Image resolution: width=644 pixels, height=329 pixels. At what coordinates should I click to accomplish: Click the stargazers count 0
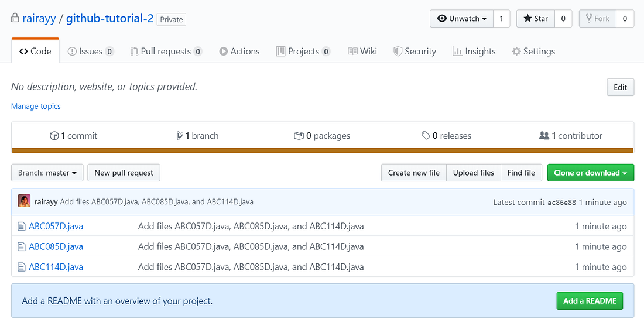[x=563, y=19]
